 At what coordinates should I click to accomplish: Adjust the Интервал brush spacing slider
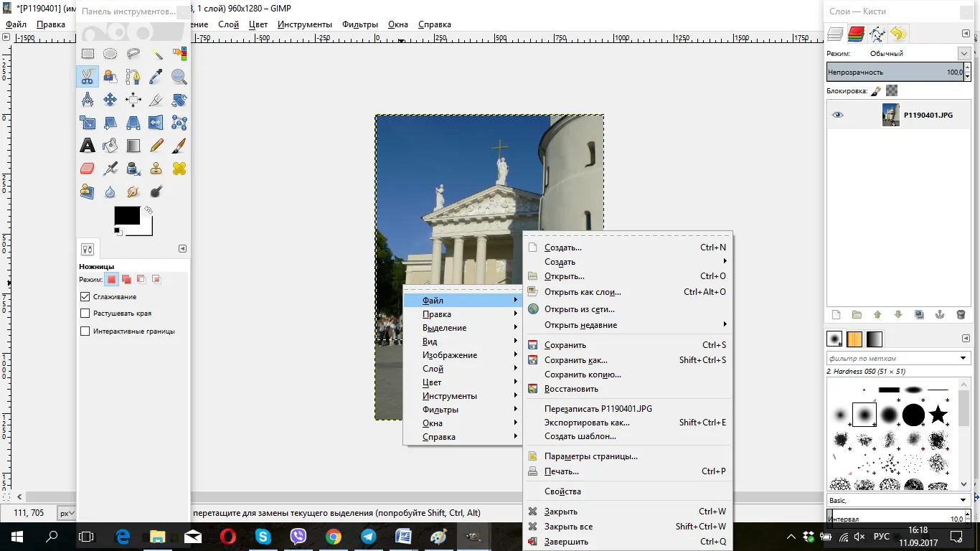click(x=896, y=518)
